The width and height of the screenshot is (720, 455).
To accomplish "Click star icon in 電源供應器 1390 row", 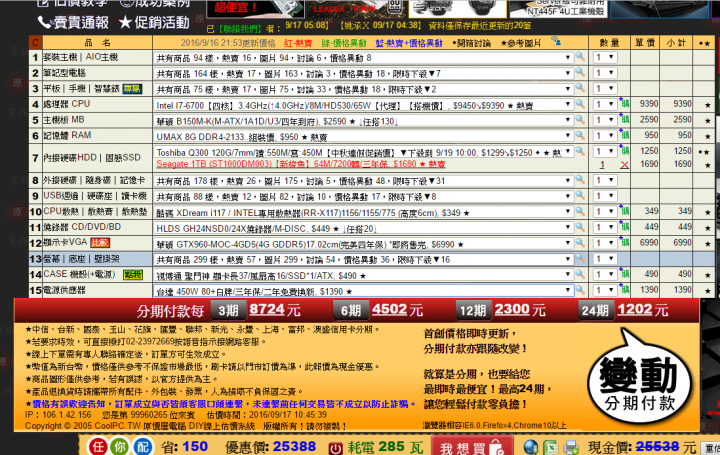I will (708, 291).
